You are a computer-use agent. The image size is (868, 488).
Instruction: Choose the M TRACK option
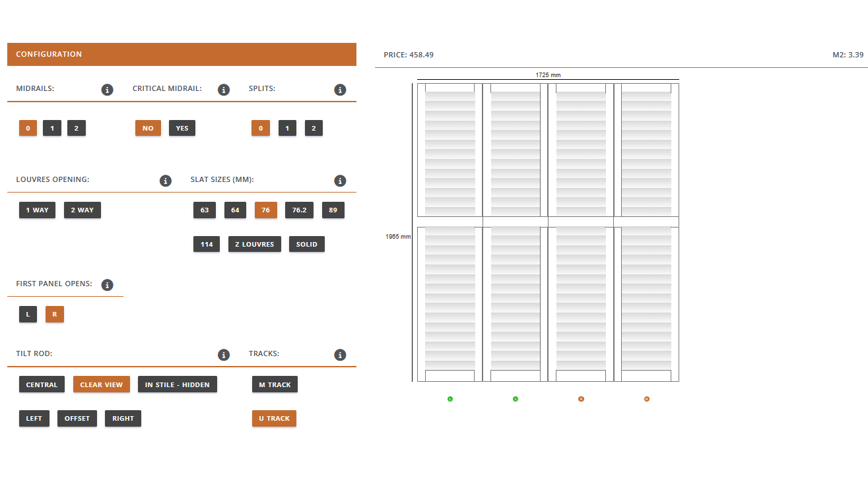tap(275, 384)
